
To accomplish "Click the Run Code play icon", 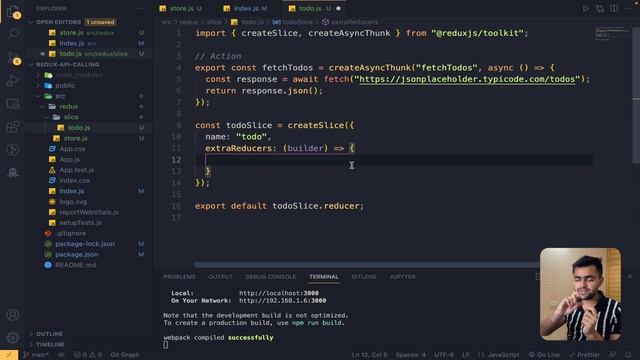I will click(x=585, y=8).
